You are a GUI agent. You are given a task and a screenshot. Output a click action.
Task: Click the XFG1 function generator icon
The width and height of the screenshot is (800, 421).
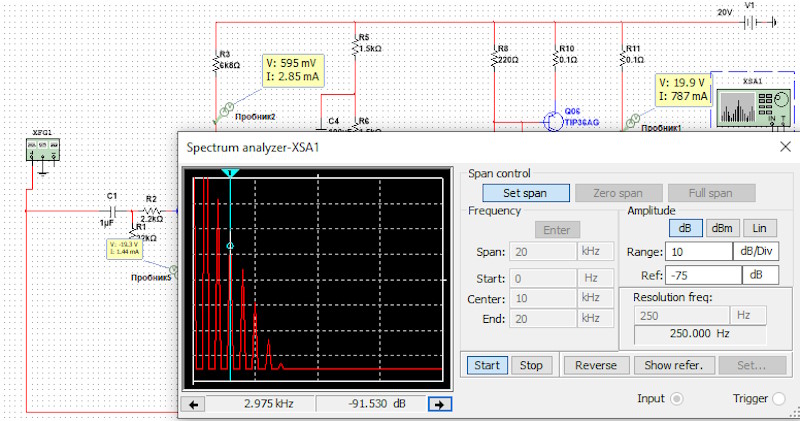pos(42,149)
